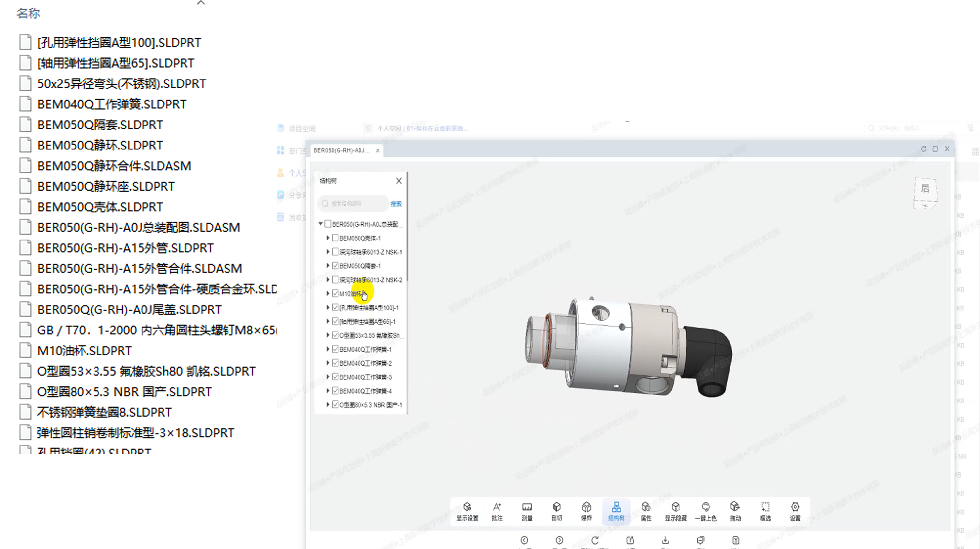Screen dimensions: 980x549
Task: Uncheck the BEM040Q工作弹簧-2 checkbox
Action: 335,363
